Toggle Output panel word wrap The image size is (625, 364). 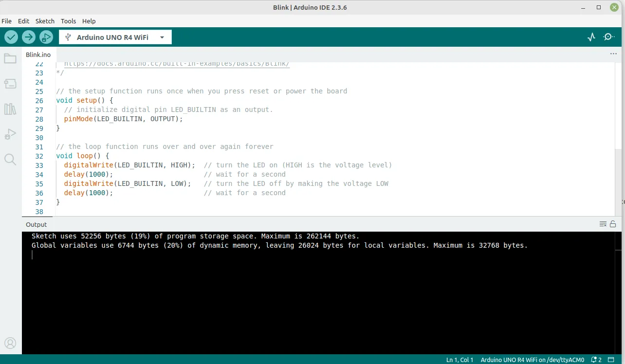tap(603, 224)
